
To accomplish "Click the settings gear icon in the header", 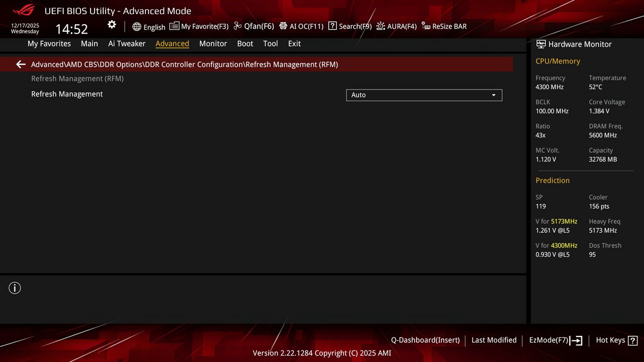I will coord(112,24).
